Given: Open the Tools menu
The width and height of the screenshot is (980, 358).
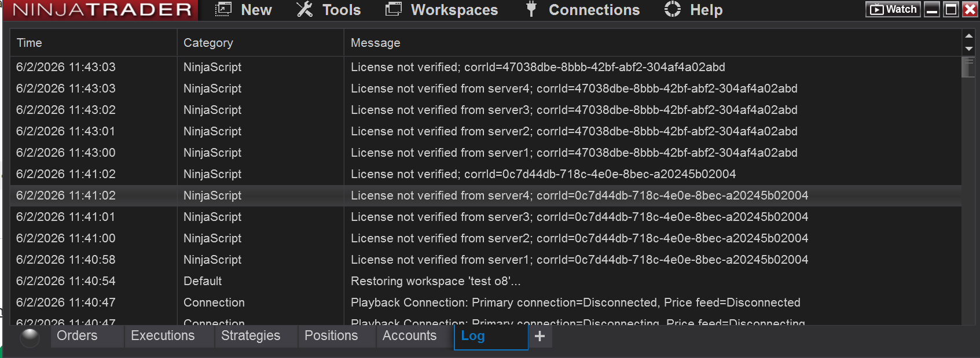Looking at the screenshot, I should coord(329,10).
